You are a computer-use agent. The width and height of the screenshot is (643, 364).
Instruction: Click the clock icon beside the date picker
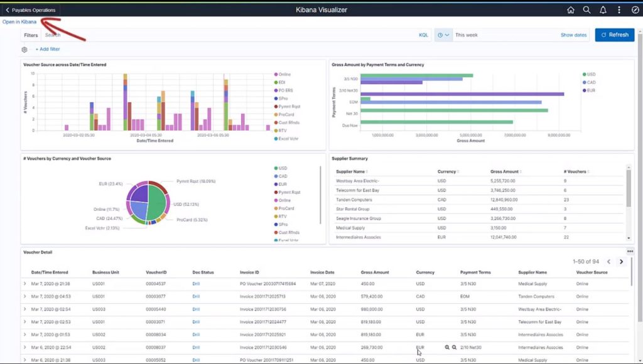pos(440,35)
